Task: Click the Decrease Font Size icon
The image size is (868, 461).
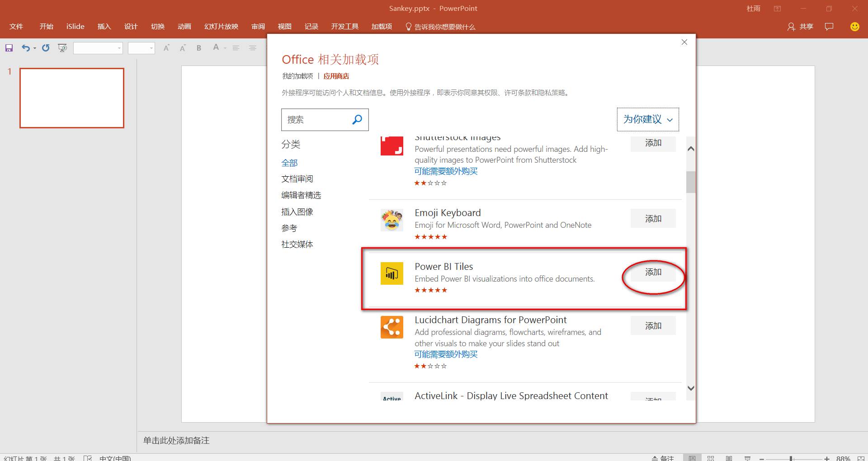Action: tap(183, 48)
